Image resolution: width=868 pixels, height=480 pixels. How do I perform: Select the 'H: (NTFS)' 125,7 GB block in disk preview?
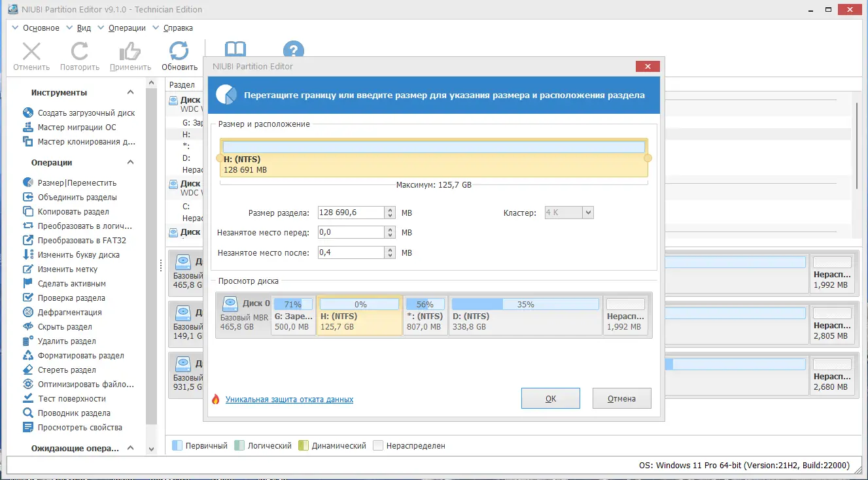pos(359,315)
